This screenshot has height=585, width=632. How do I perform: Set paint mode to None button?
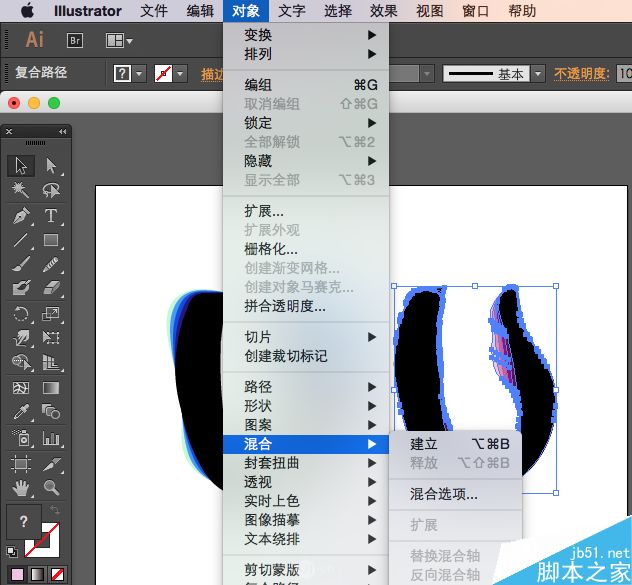(x=57, y=574)
